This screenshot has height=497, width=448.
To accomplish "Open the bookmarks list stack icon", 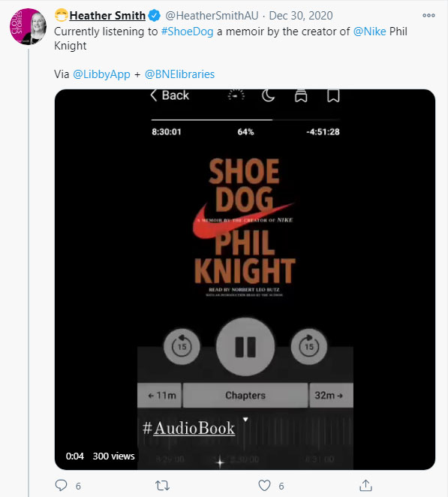I will pyautogui.click(x=301, y=95).
